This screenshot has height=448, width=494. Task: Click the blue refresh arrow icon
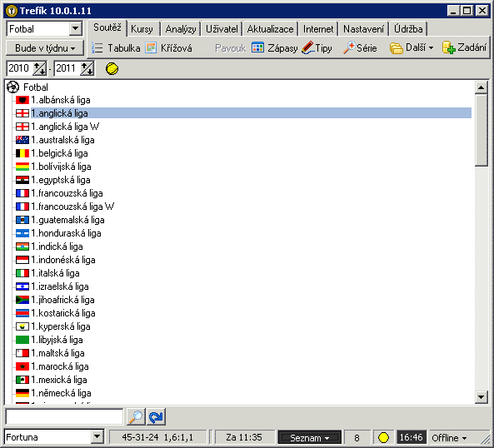click(x=156, y=417)
